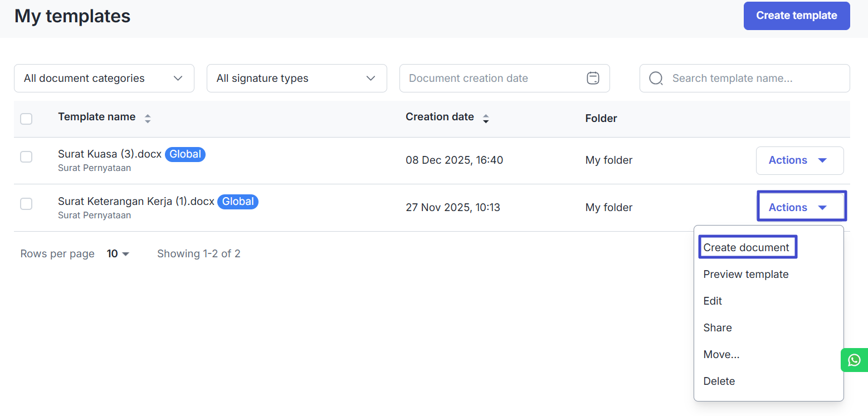Toggle the select-all header checkbox
This screenshot has width=868, height=416.
[x=26, y=119]
